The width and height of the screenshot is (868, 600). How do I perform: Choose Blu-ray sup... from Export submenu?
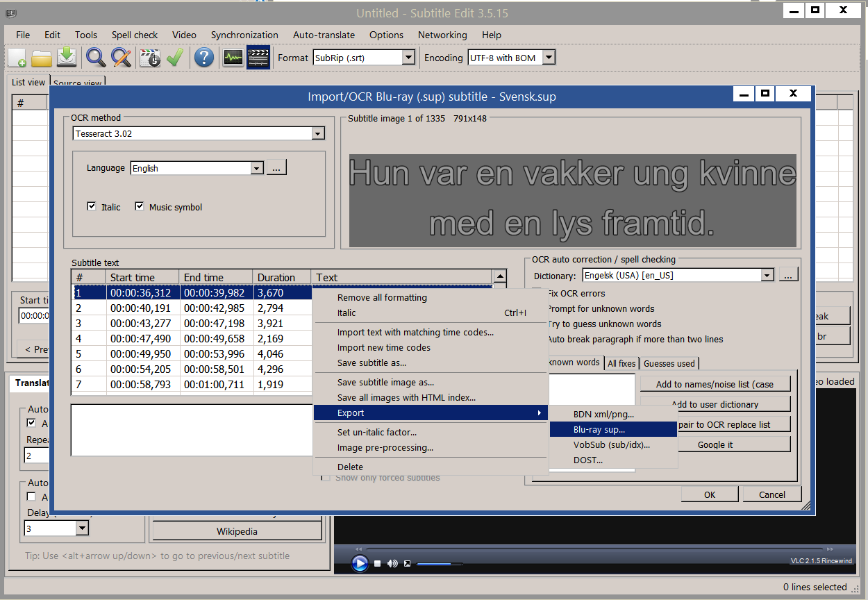(x=599, y=430)
